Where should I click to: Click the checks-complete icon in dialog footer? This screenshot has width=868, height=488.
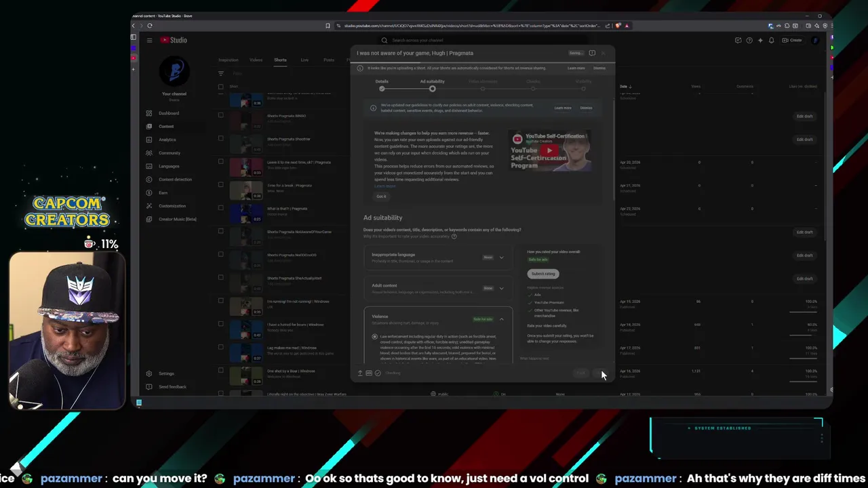(378, 373)
